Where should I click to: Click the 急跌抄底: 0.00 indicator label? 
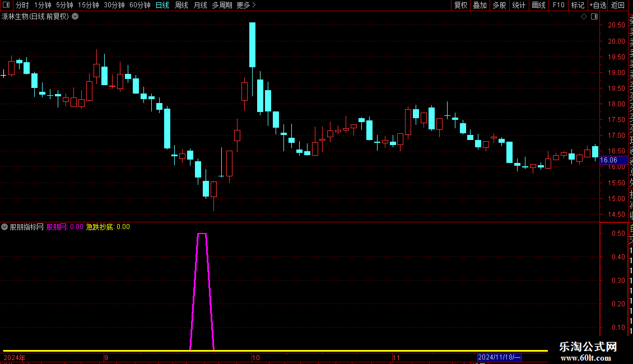(108, 227)
